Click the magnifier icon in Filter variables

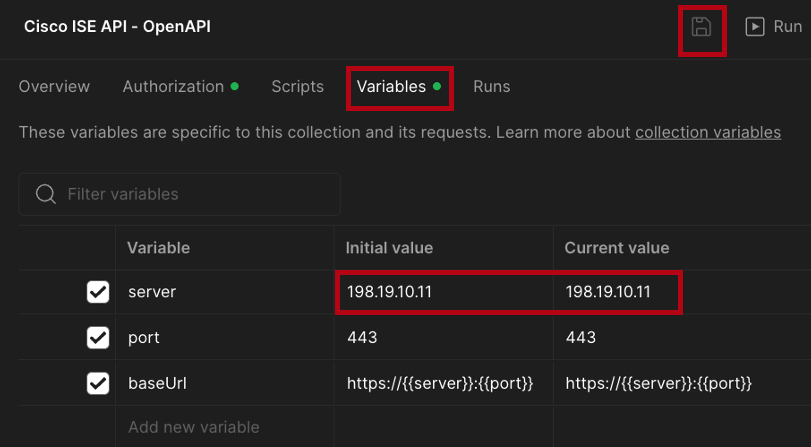[x=46, y=195]
